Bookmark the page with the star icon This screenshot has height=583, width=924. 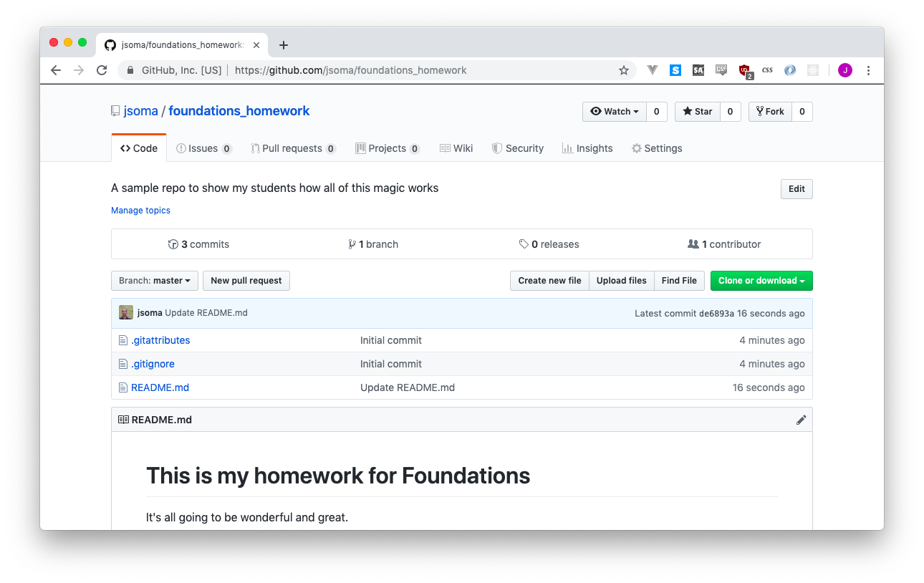[x=624, y=70]
